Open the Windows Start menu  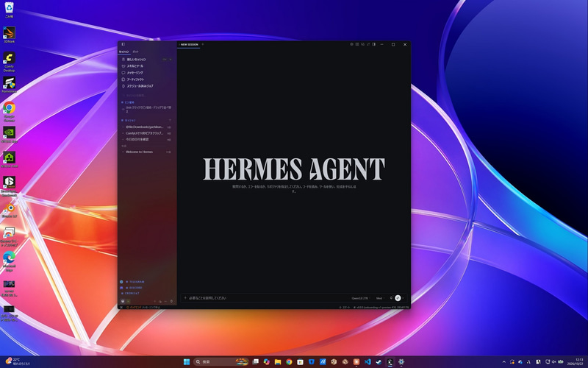[x=187, y=362]
